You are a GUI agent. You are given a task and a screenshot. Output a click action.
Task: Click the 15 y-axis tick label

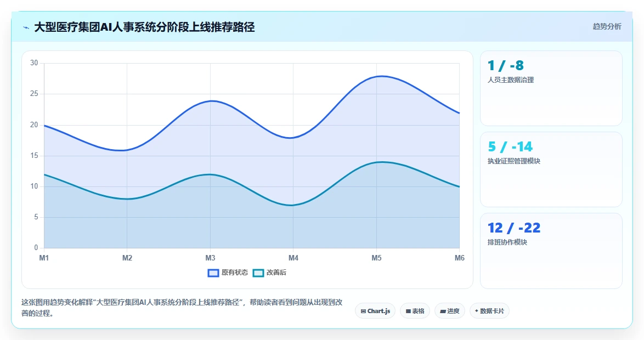(34, 156)
